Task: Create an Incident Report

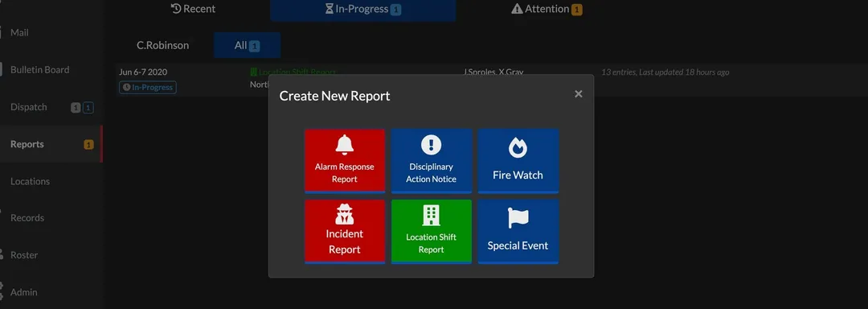Action: click(x=344, y=232)
